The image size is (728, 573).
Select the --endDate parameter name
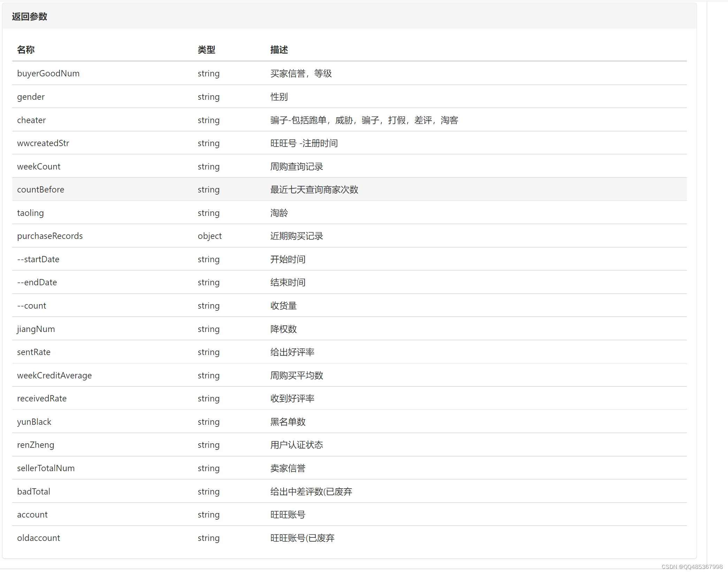click(37, 282)
